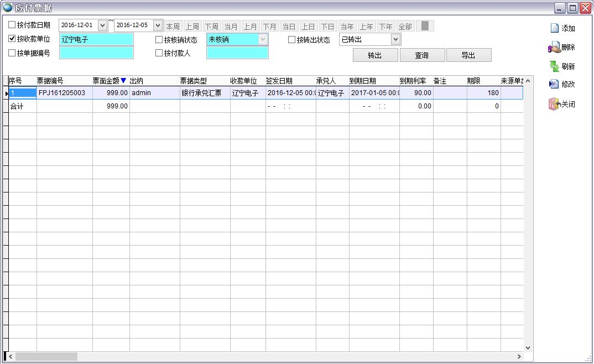Tick the 按转出状态 checkbox
594x364 pixels.
[292, 39]
